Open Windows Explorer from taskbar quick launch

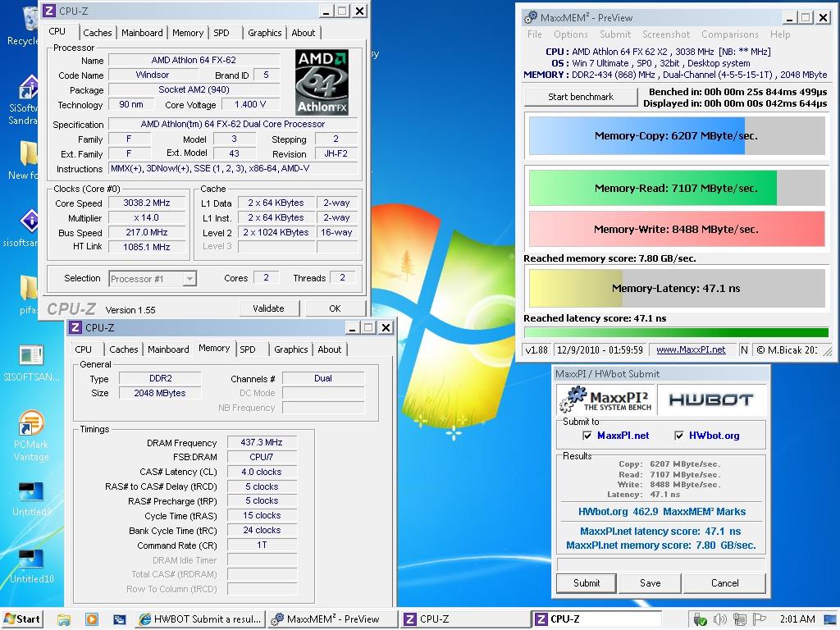point(64,619)
